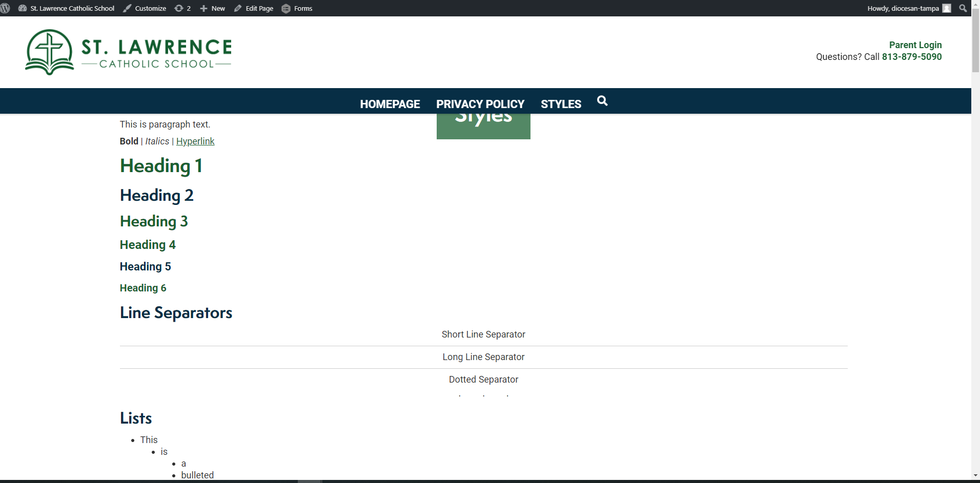Screen dimensions: 980x483
Task: Open the New content menu
Action: (212, 8)
